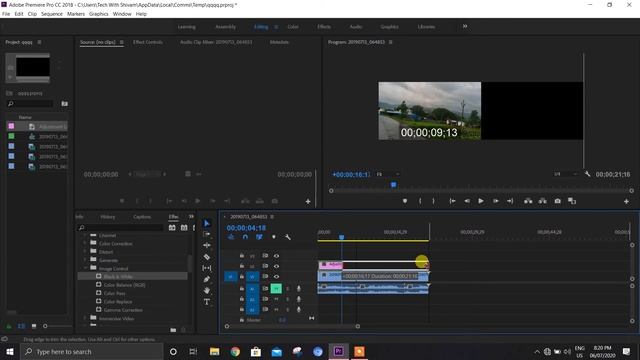Viewport: 640px width, 360px height.
Task: Select the Track Select Forward tool
Action: coord(207,234)
